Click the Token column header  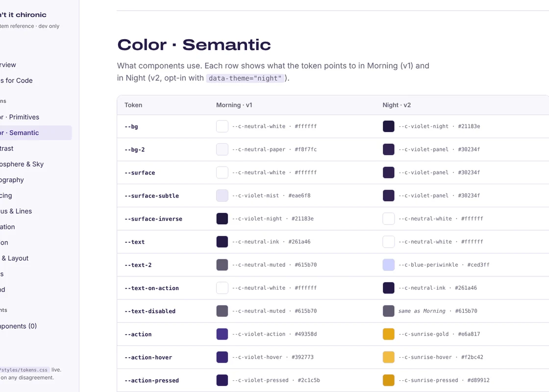point(133,105)
